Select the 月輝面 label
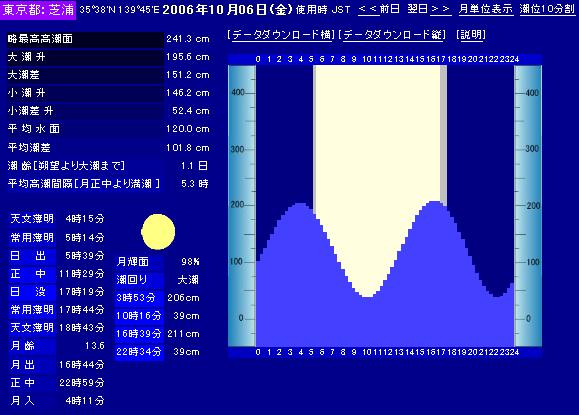The image size is (579, 415). point(133,262)
